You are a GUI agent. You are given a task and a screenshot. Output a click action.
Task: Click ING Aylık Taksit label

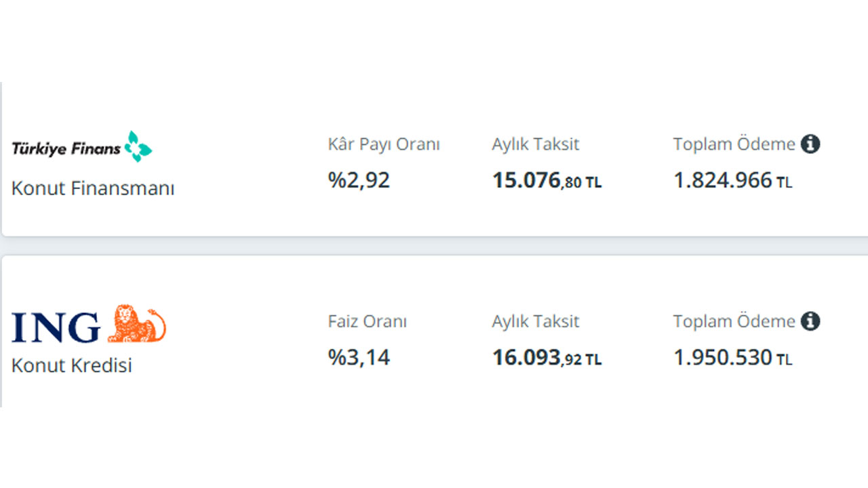536,321
